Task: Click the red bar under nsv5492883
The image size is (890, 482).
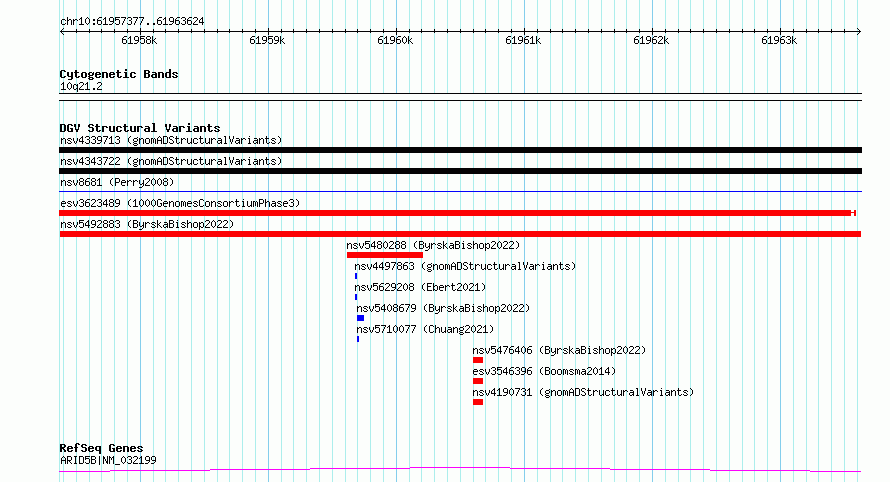Action: click(x=460, y=234)
